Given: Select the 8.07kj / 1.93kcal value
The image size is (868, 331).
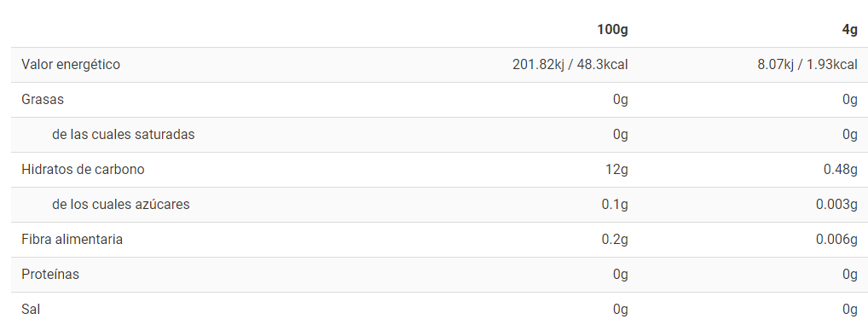Looking at the screenshot, I should click(807, 65).
